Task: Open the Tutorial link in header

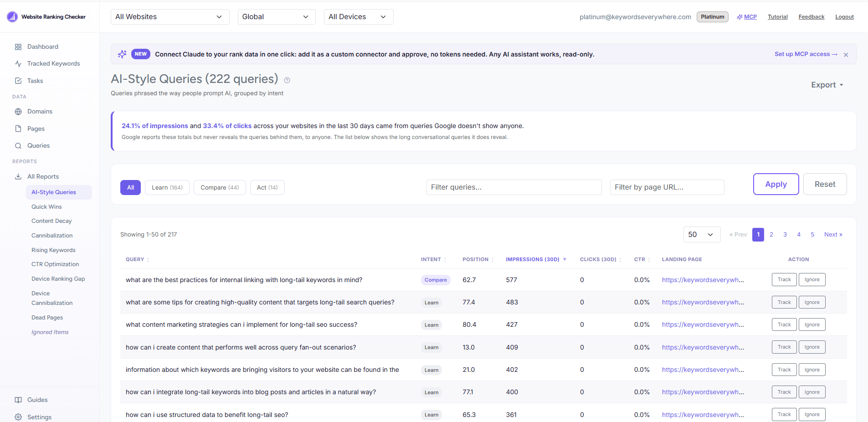Action: pos(777,17)
